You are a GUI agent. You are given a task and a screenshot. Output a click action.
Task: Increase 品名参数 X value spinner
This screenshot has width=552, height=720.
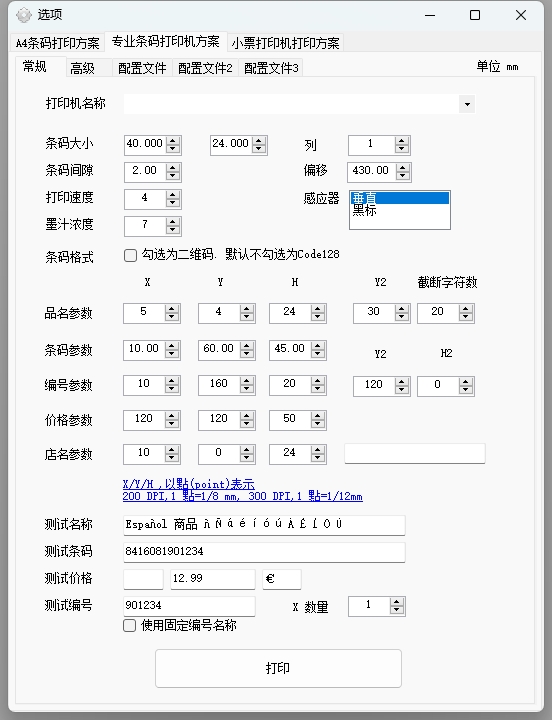point(172,309)
